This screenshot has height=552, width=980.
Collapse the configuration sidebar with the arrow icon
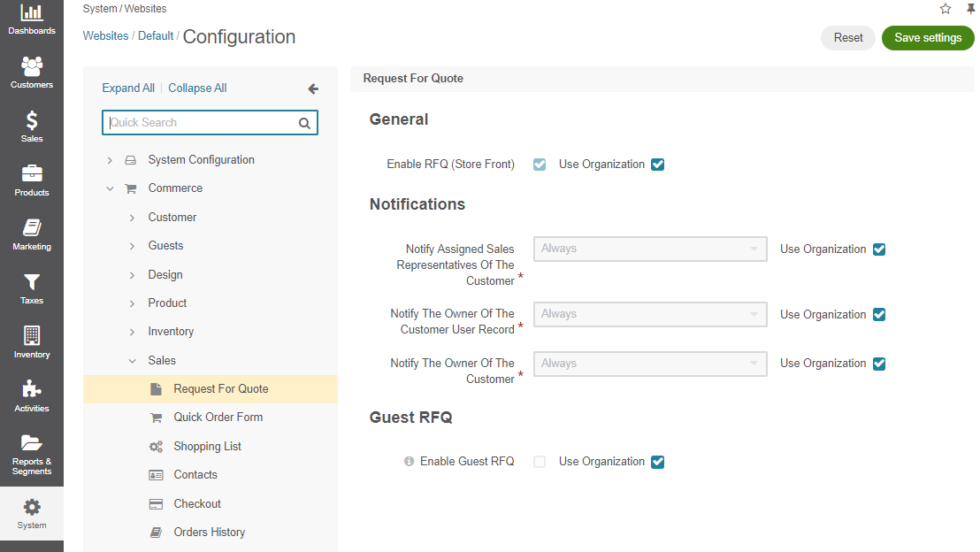pos(313,88)
